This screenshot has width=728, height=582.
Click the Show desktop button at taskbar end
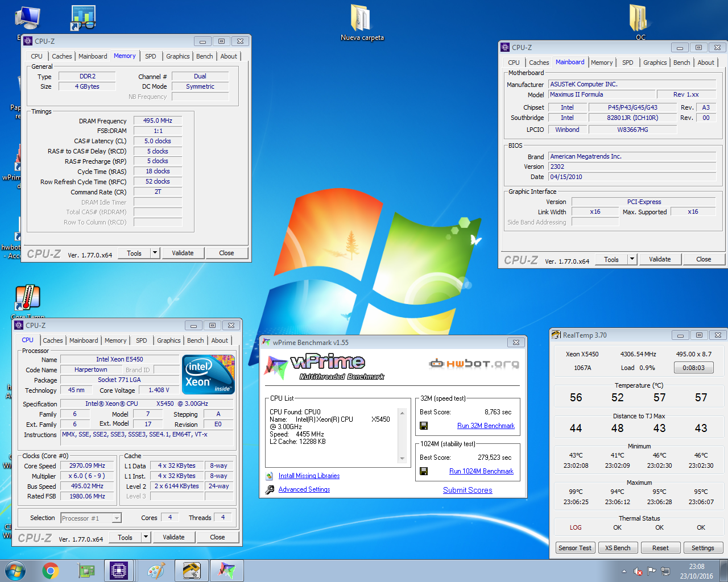click(x=723, y=571)
